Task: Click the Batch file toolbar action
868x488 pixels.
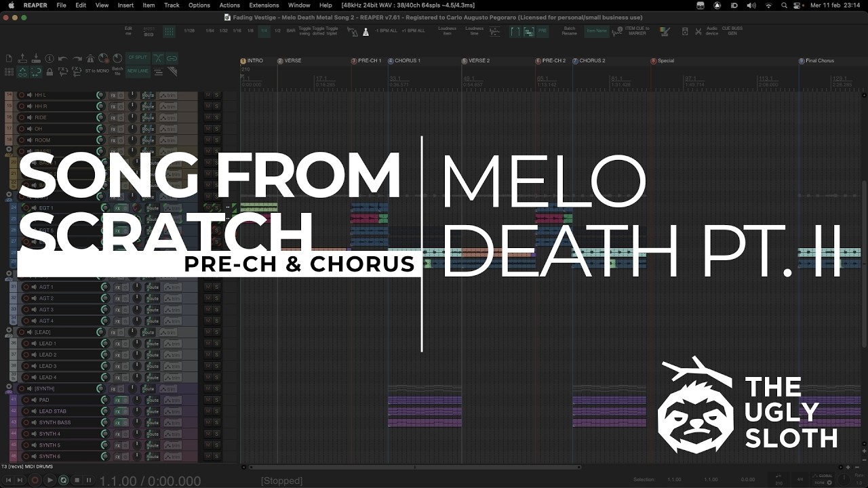Action: [x=117, y=70]
